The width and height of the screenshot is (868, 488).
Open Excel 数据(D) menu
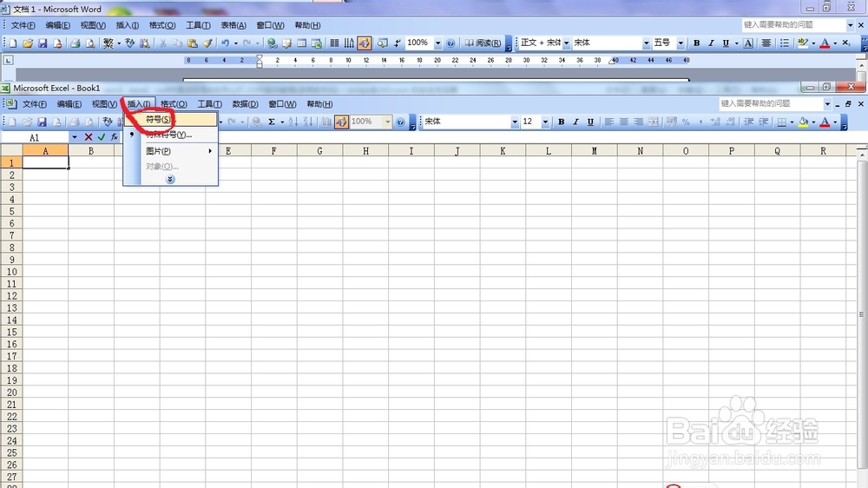coord(246,103)
